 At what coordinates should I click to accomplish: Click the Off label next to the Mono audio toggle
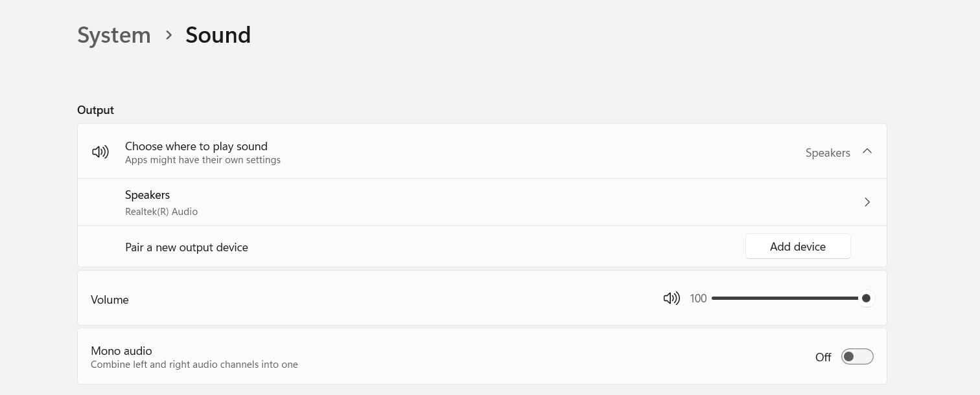(823, 357)
